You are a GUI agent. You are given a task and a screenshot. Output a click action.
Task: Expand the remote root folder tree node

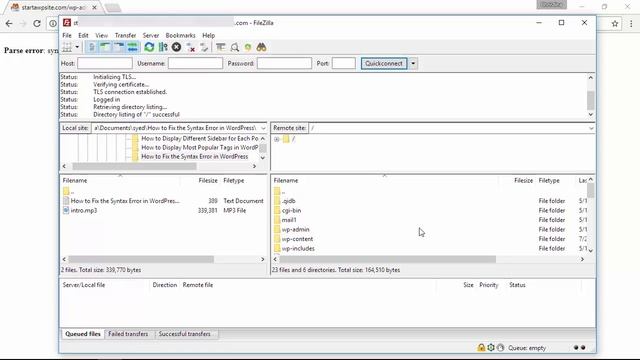tap(277, 139)
